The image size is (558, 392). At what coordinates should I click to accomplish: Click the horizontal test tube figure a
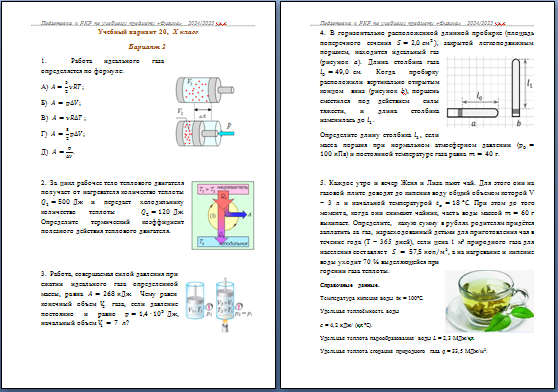(x=473, y=113)
